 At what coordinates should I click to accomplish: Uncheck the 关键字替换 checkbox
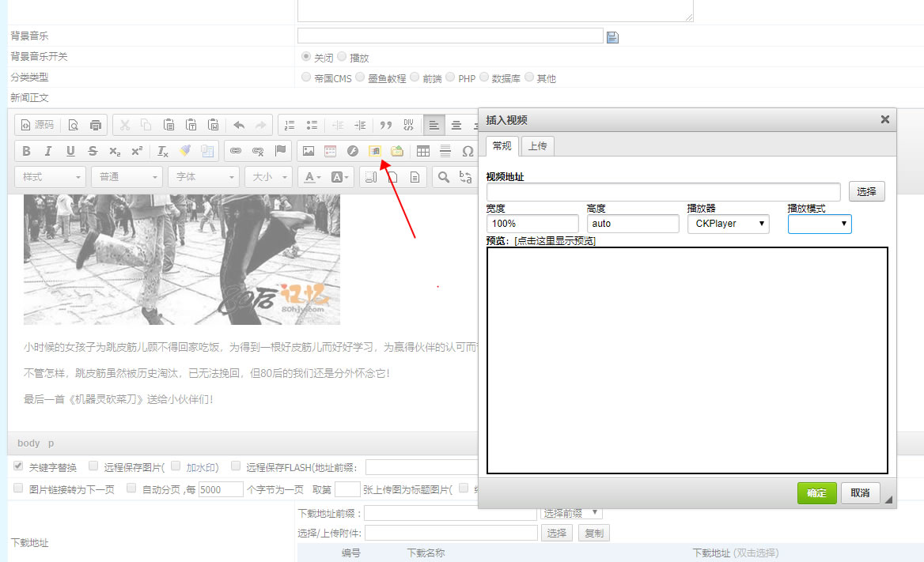click(x=17, y=466)
